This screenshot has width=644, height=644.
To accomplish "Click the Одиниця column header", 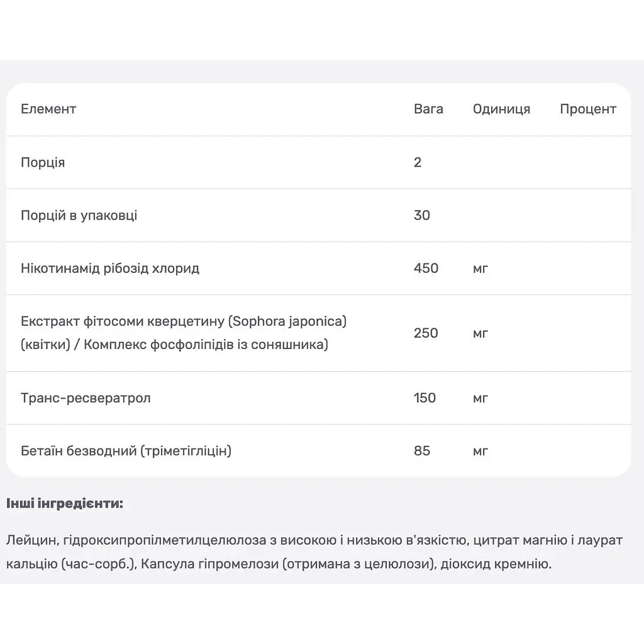I will click(501, 109).
